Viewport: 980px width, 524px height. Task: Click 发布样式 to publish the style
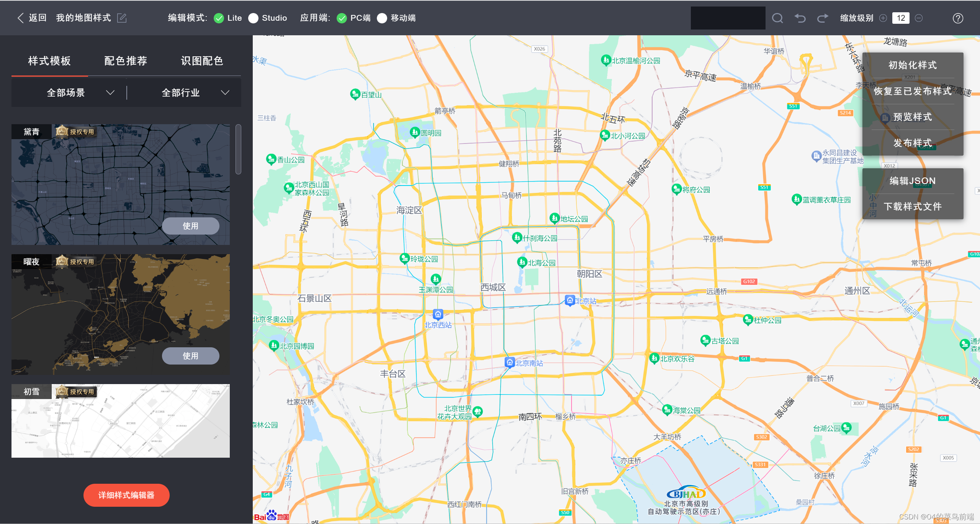point(913,143)
